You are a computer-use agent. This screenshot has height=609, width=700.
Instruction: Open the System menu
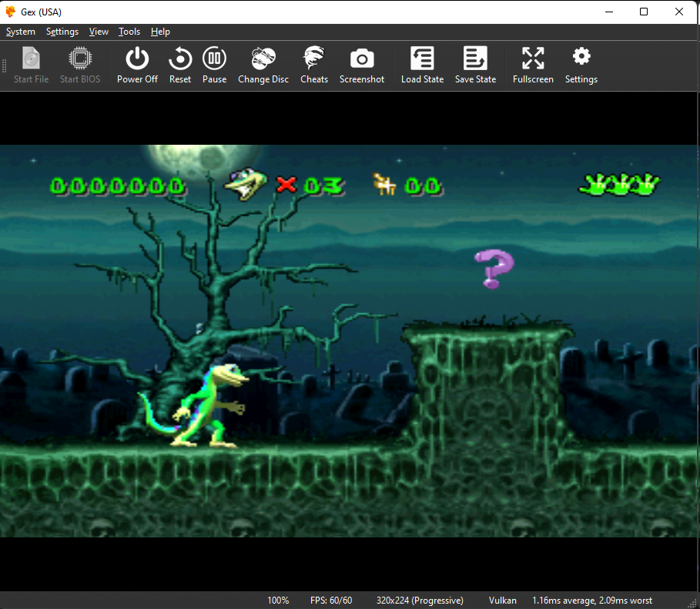pyautogui.click(x=21, y=32)
